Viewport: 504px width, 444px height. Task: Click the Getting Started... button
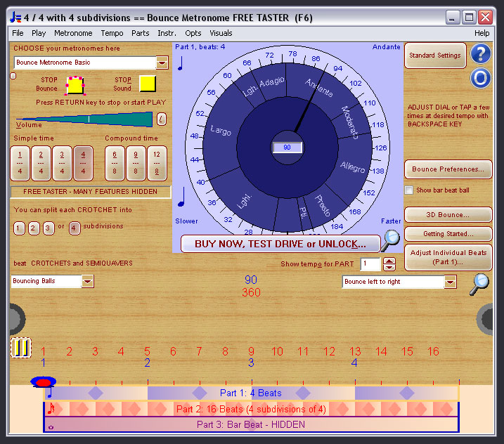(x=448, y=233)
